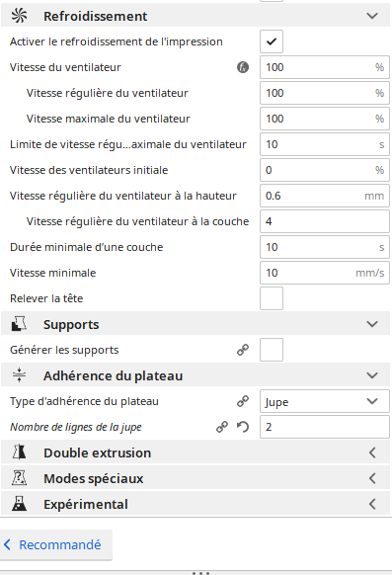
Task: Click the Durée minimale d'une couche field
Action: coord(325,247)
